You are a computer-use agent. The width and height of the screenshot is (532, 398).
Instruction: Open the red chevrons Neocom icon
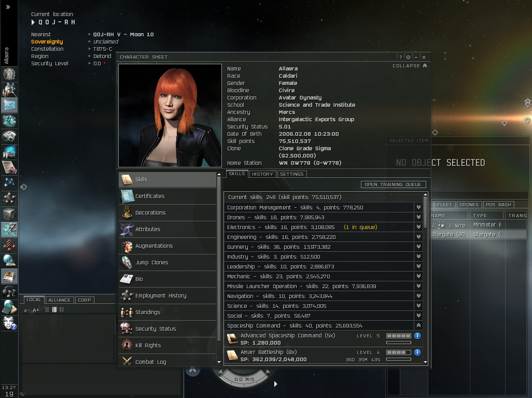point(9,245)
